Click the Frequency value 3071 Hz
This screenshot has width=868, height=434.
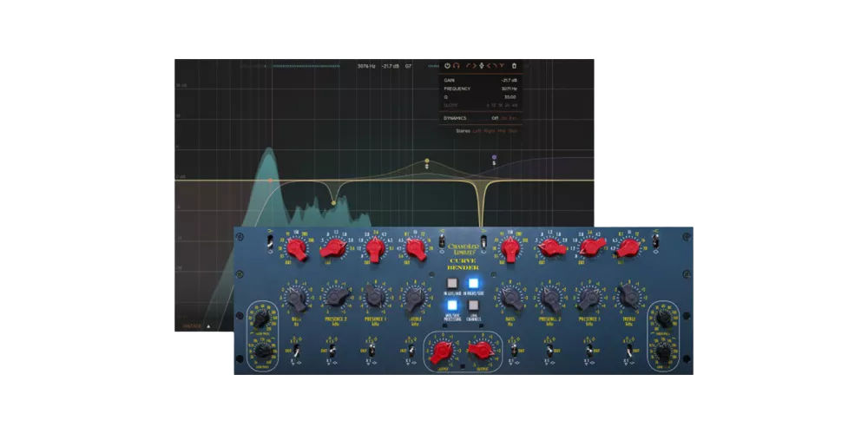pos(510,89)
